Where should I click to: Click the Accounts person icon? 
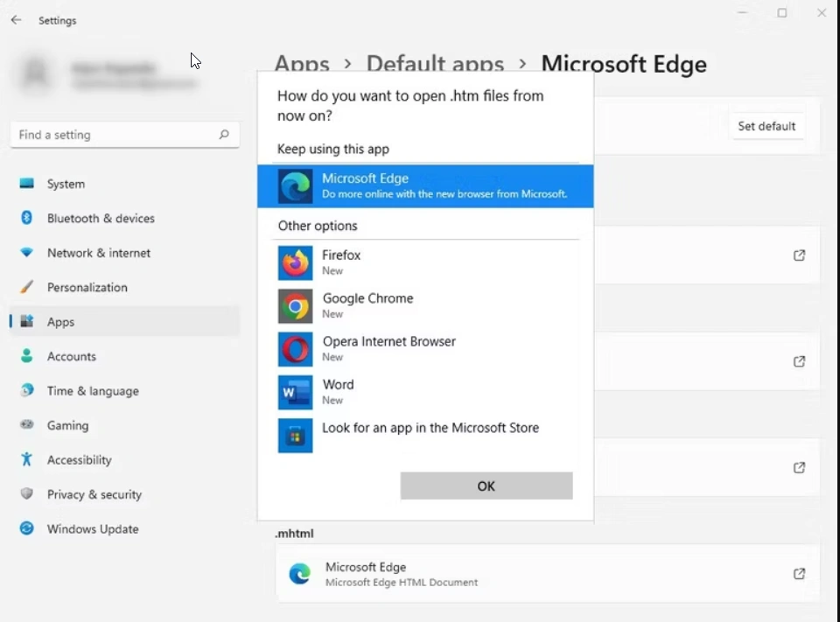point(26,356)
